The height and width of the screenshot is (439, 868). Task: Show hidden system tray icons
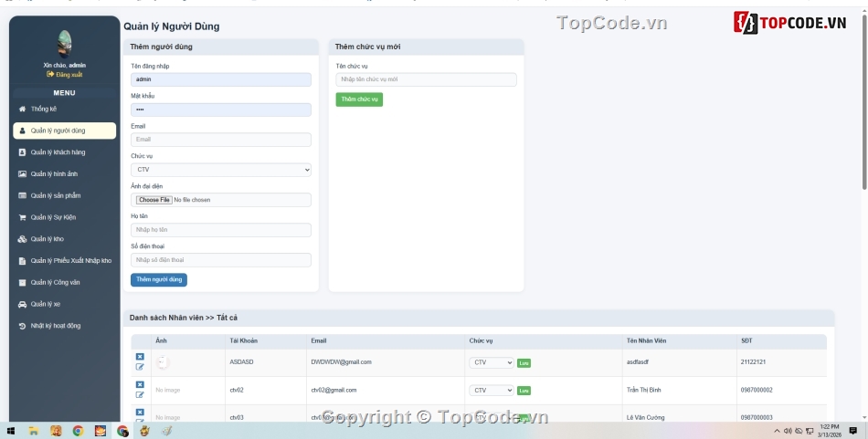click(x=777, y=431)
